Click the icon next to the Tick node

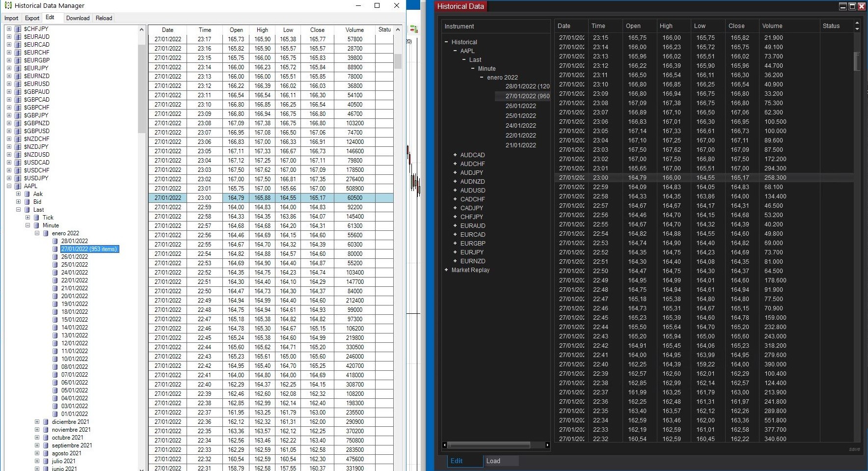36,218
